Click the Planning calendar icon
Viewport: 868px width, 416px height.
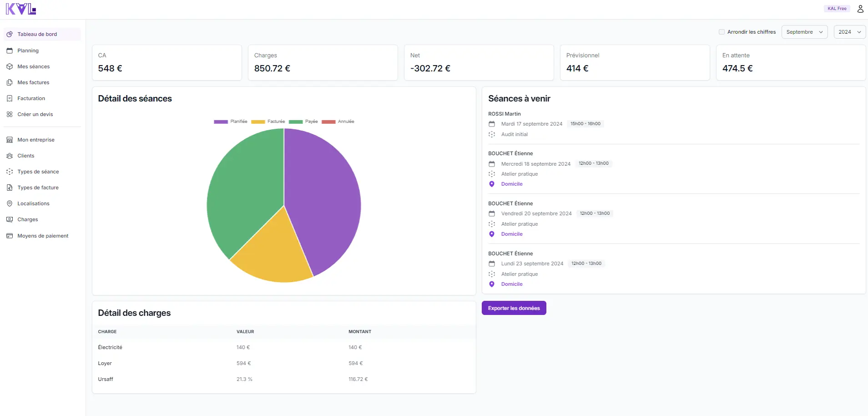(x=10, y=51)
